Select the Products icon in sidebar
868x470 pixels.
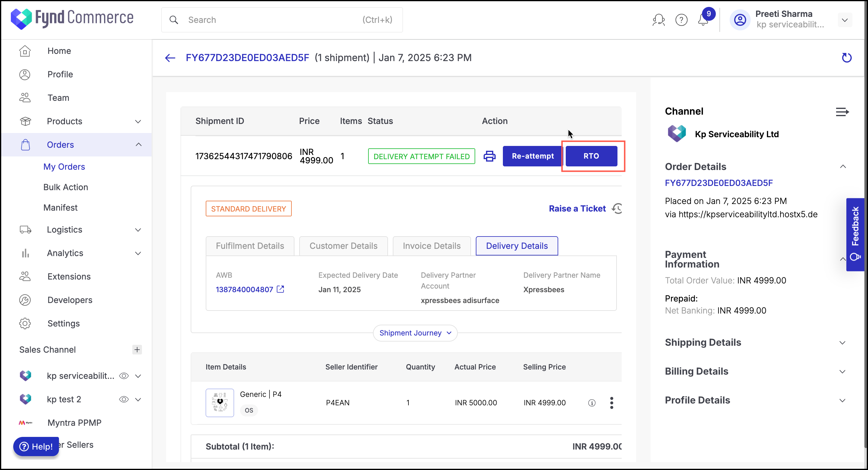click(x=25, y=121)
